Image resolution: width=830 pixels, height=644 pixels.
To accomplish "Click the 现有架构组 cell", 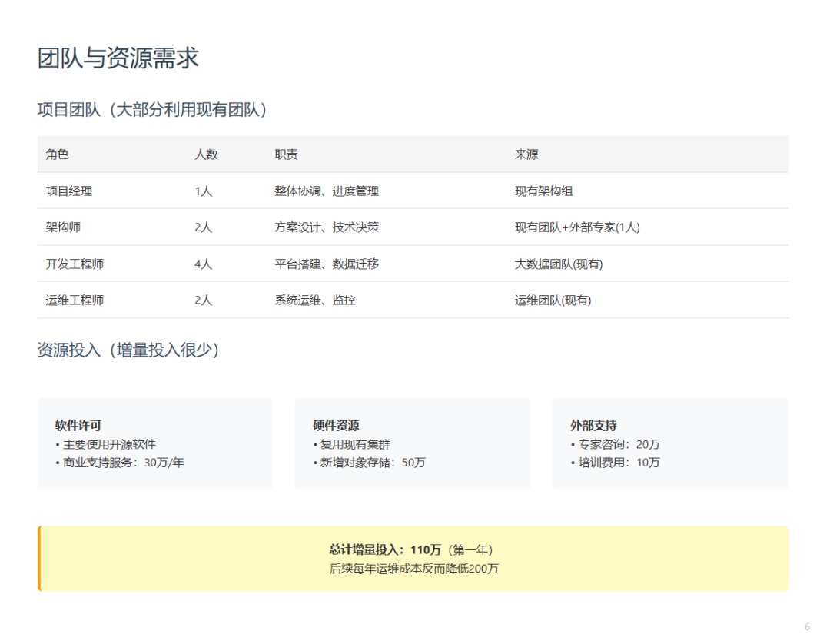I will (543, 191).
